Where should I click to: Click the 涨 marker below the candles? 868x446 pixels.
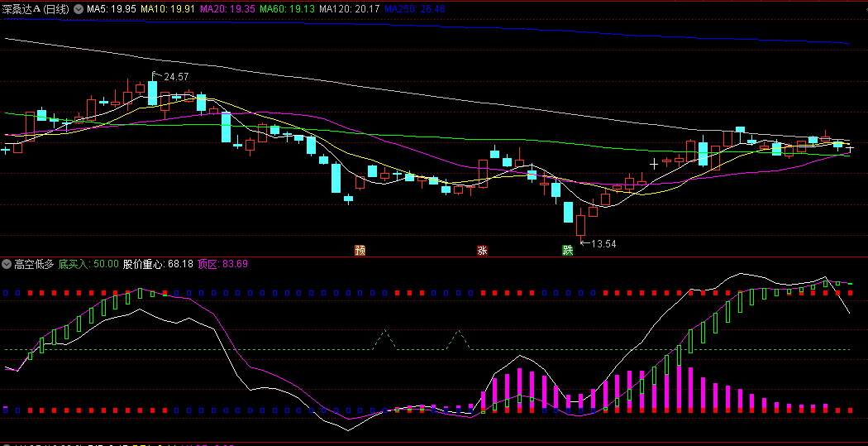482,250
